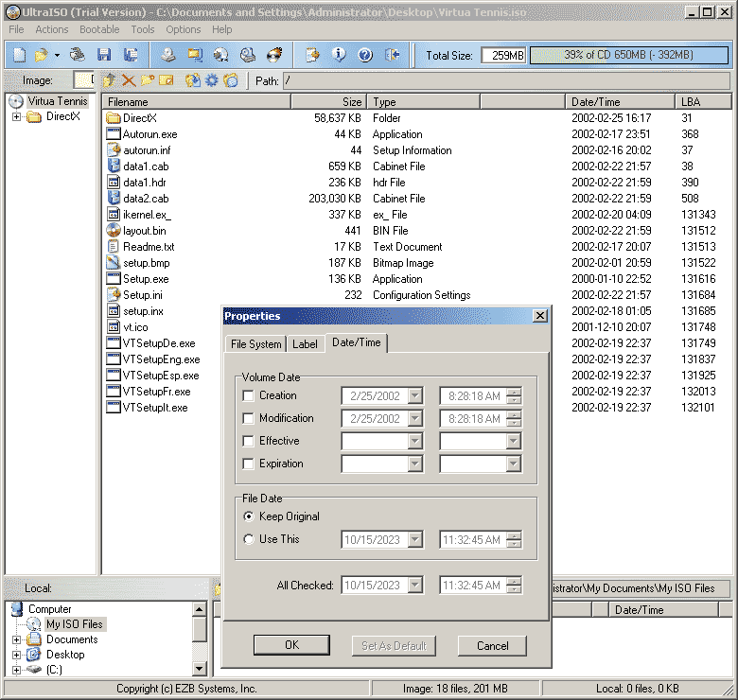Image resolution: width=738 pixels, height=700 pixels.
Task: Click the Mount to Virtual Drive icon
Action: pos(248,55)
